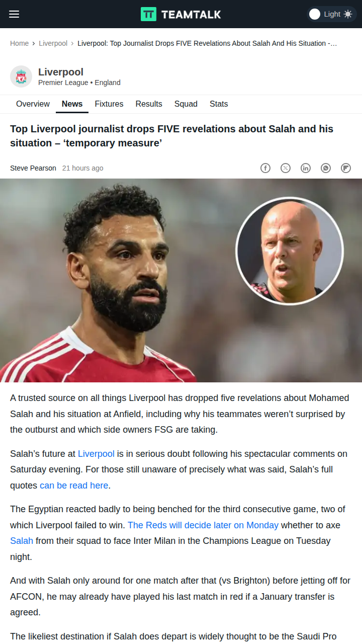This screenshot has height=644, width=362.
Task: Switch to the Overview tab
Action: [x=33, y=104]
